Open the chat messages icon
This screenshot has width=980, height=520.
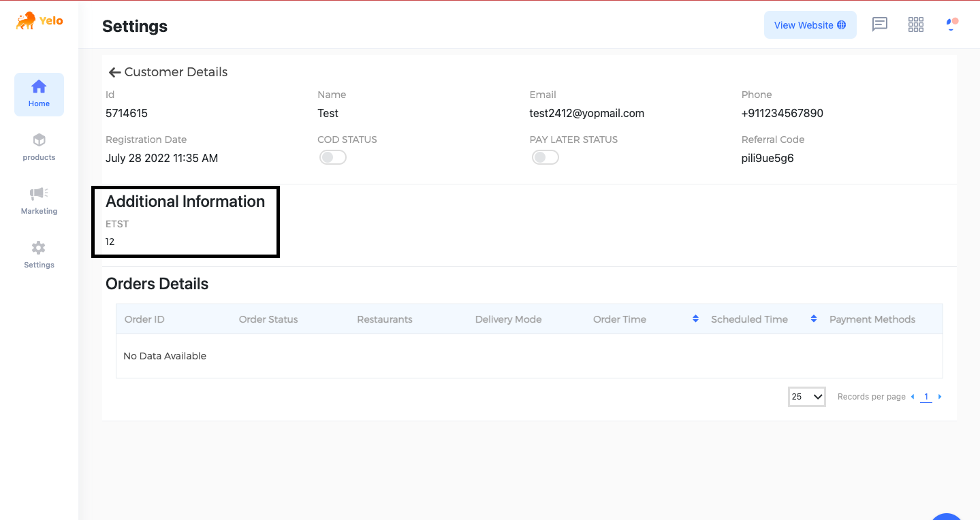[x=880, y=25]
